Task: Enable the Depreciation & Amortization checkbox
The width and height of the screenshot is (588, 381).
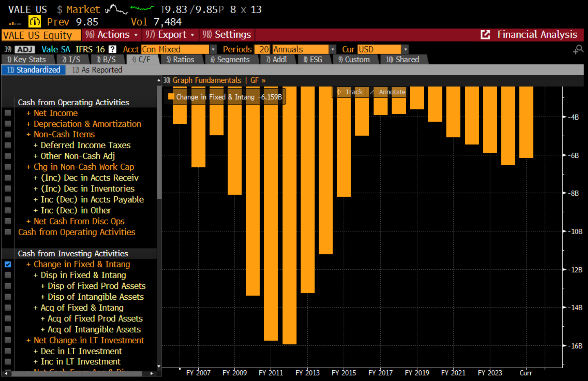Action: 8,124
